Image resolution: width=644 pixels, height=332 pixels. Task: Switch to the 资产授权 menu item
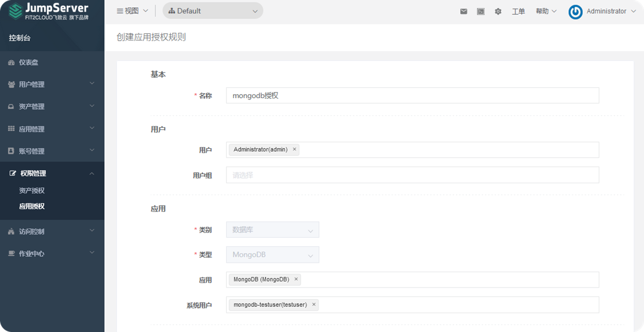[x=31, y=191]
